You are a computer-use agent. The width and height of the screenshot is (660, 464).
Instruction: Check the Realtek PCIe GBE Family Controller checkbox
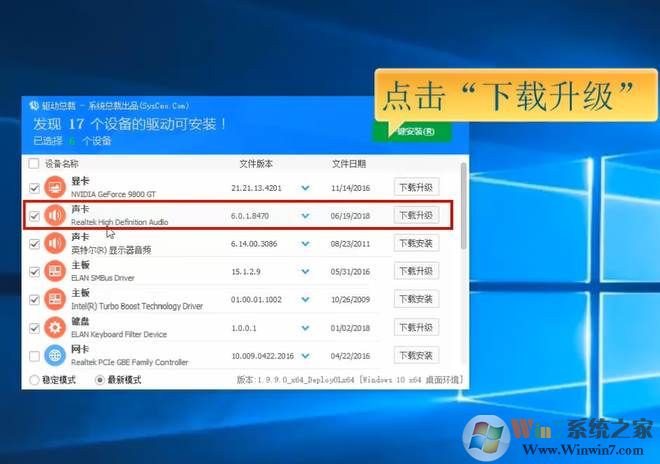(34, 356)
